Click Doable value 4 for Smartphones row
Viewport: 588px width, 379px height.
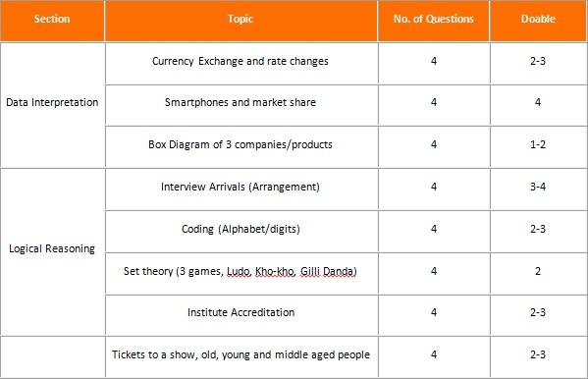pyautogui.click(x=538, y=102)
